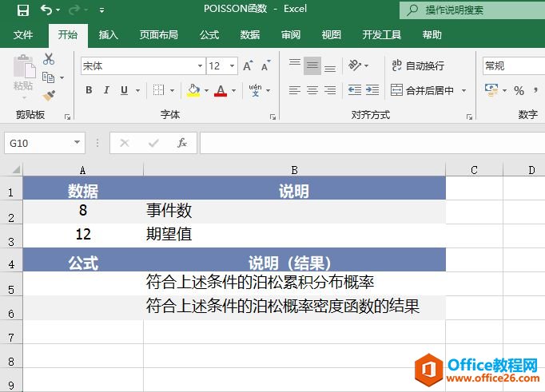Click the Cancel X in formula bar

coord(125,143)
